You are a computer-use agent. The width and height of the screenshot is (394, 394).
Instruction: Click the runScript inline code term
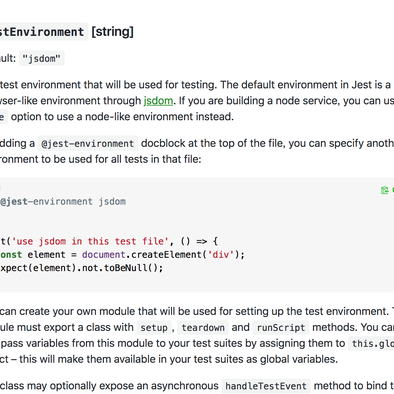(x=281, y=328)
